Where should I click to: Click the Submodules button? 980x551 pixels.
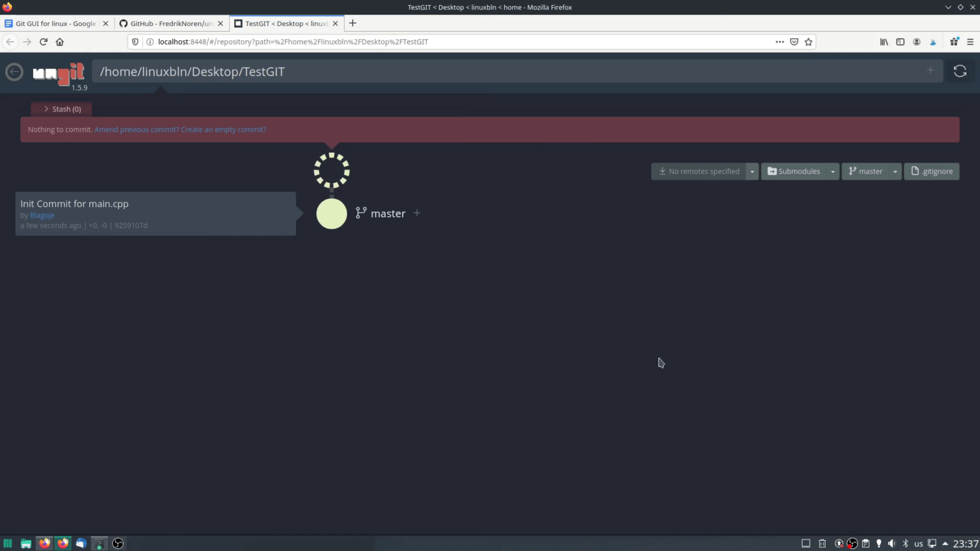point(794,172)
